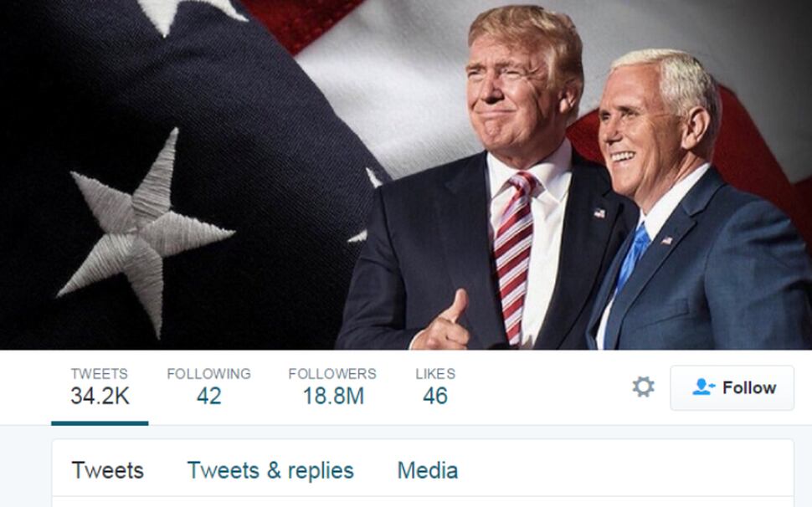Click the 18.8M followers count
This screenshot has width=812, height=507.
point(333,397)
